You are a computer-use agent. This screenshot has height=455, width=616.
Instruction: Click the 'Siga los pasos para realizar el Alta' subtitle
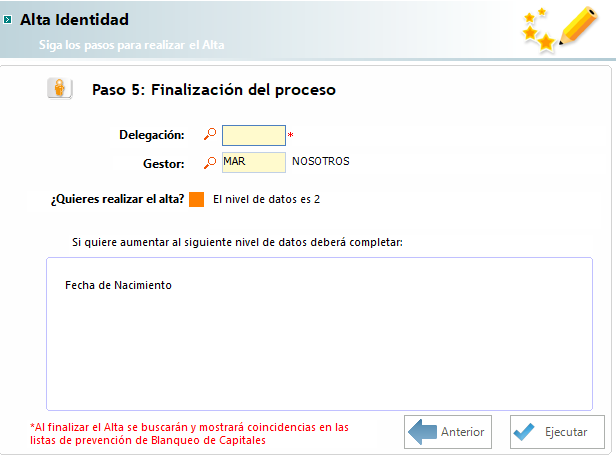click(x=132, y=45)
